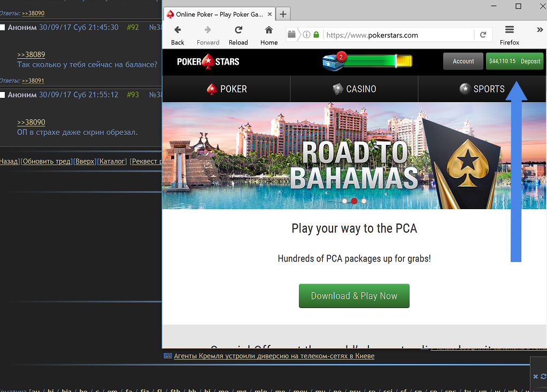
Task: Switch to the SPORTS section
Action: pyautogui.click(x=482, y=89)
